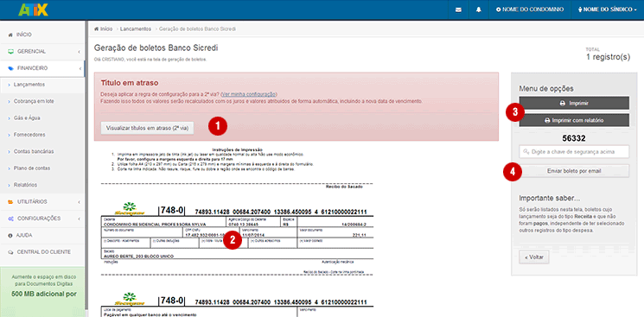644x317 pixels.
Task: Click 'Visualizar títulos em atraso (2ª via)' button
Action: coord(148,128)
